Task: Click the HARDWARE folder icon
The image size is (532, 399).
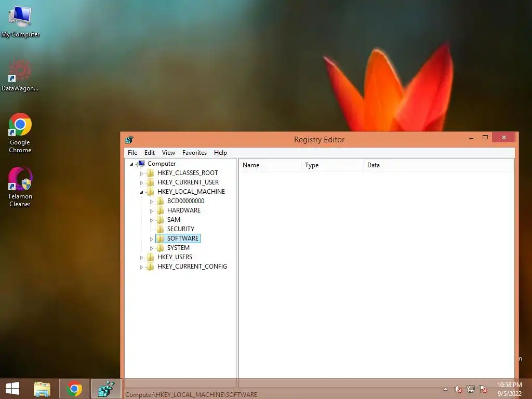Action: pyautogui.click(x=160, y=210)
